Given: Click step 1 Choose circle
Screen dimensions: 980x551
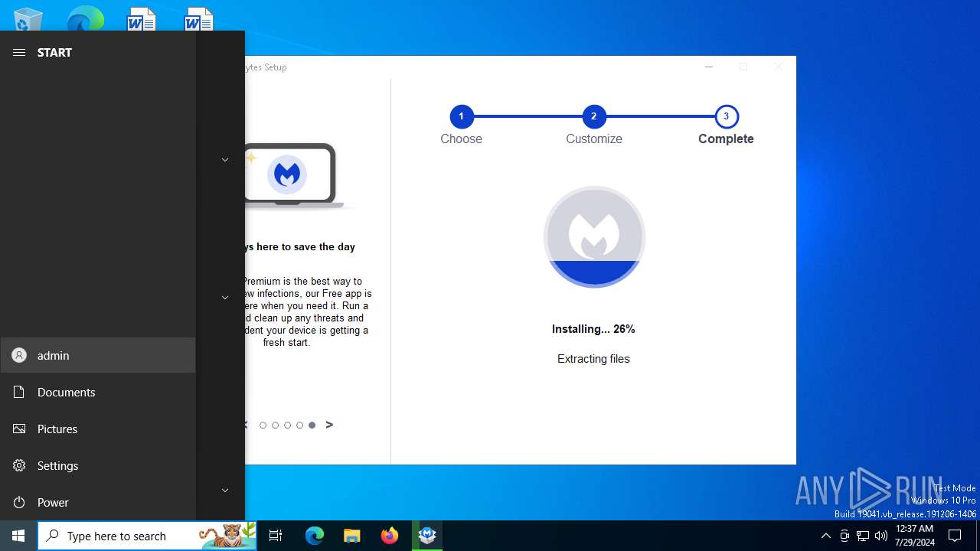Looking at the screenshot, I should pos(461,116).
